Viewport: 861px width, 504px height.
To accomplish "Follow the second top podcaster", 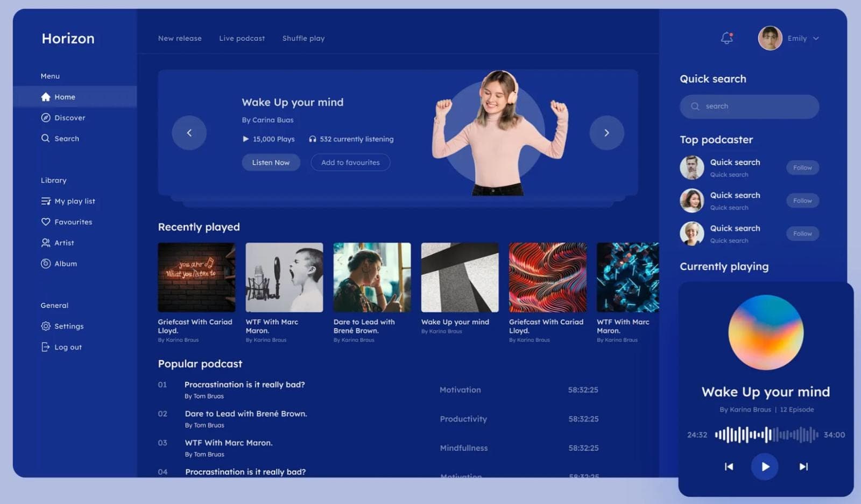I will 802,201.
